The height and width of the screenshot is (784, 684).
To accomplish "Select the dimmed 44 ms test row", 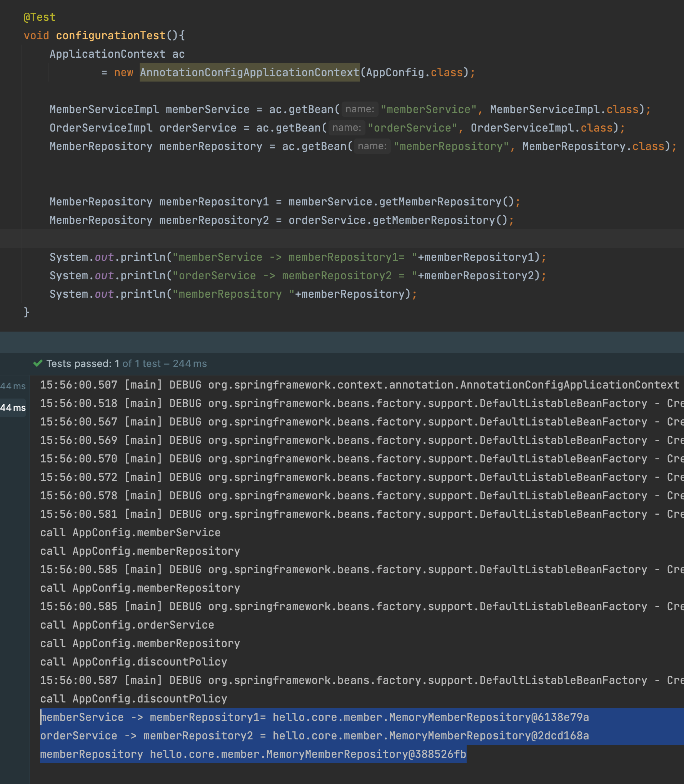I will pyautogui.click(x=13, y=386).
